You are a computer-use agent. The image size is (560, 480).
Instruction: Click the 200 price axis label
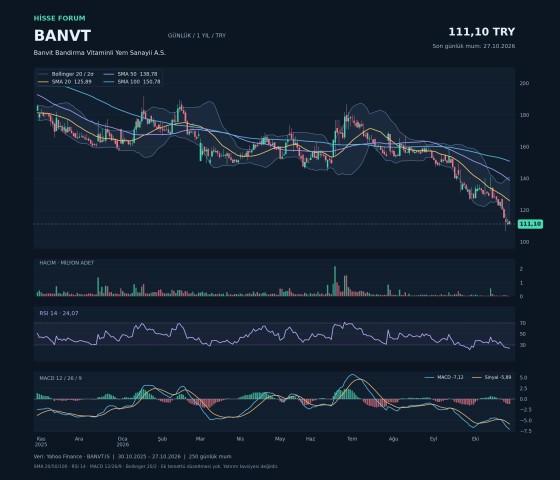[x=524, y=83]
